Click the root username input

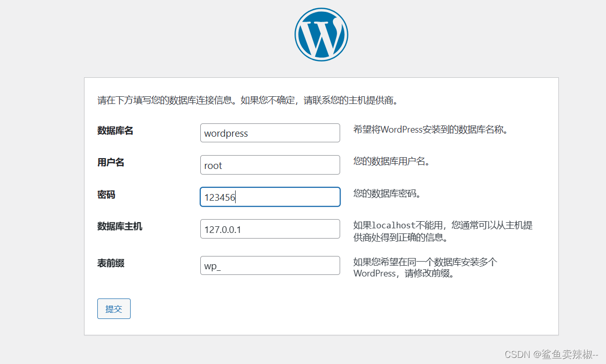pos(270,165)
